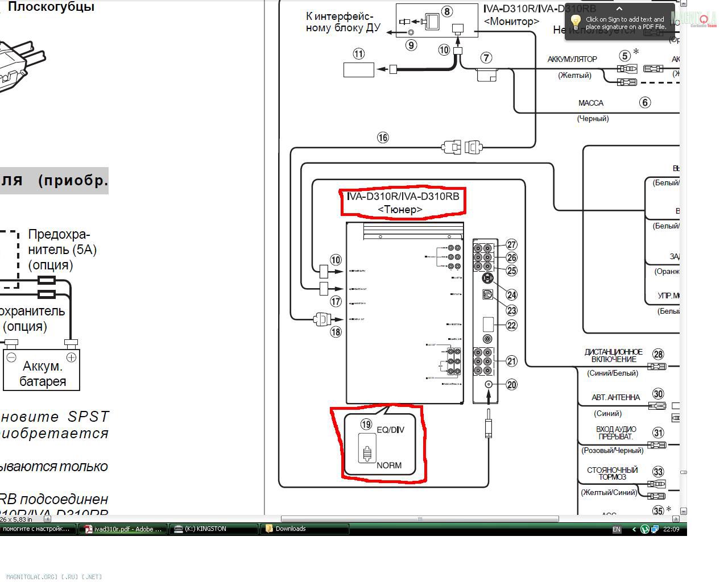Screen dimensions: 728x582
Task: Expand hidden tray icons with the arrow
Action: (634, 529)
